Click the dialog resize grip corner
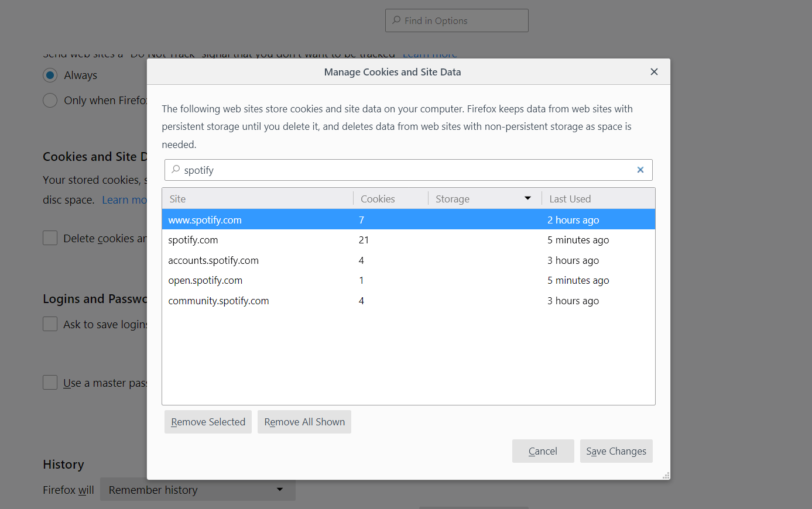Screen dimensions: 812x509 (x=666, y=475)
